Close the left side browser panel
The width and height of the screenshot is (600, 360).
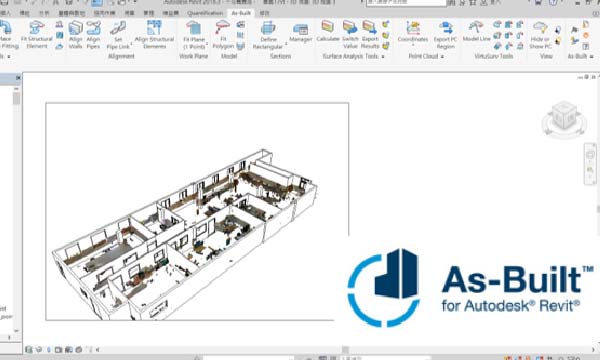18,78
